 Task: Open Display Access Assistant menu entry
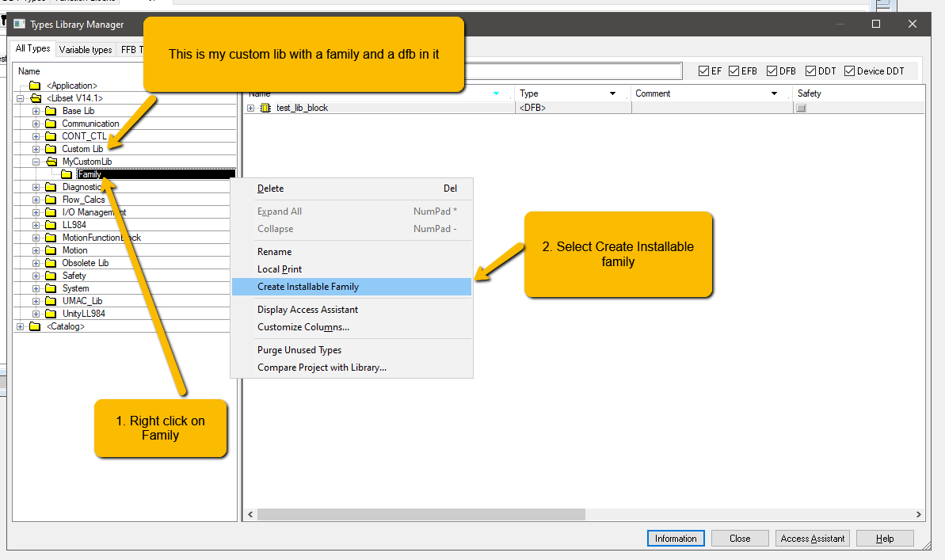[352, 310]
